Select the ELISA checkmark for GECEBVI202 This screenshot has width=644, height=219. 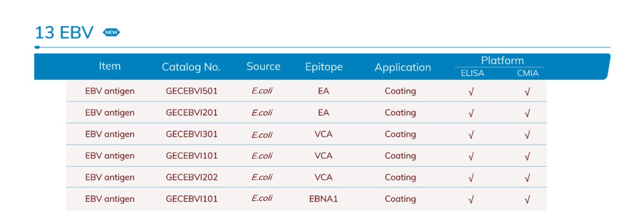coord(471,178)
